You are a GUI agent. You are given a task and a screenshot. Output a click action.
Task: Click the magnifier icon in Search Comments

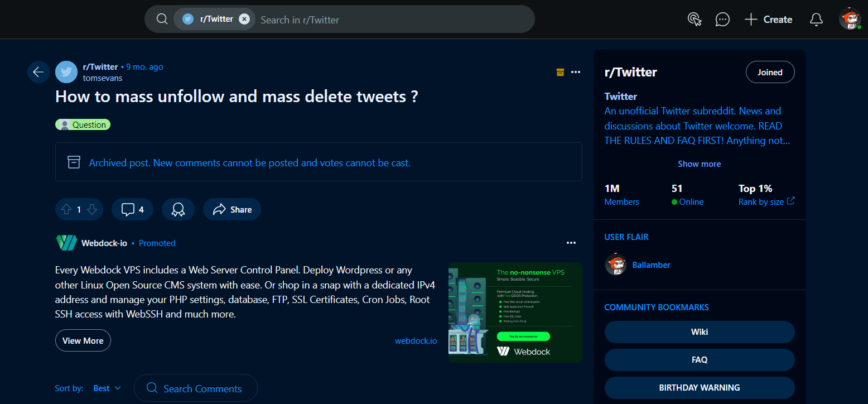152,388
